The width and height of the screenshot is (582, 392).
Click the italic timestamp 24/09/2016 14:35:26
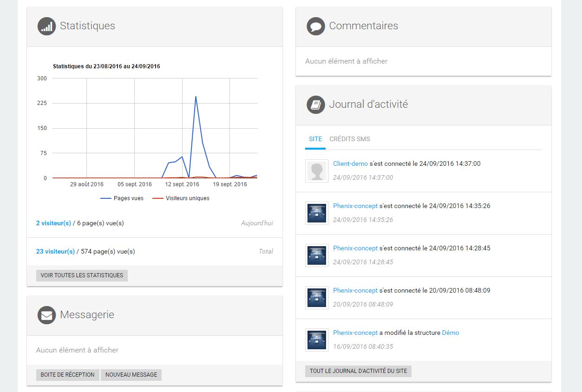tap(363, 220)
